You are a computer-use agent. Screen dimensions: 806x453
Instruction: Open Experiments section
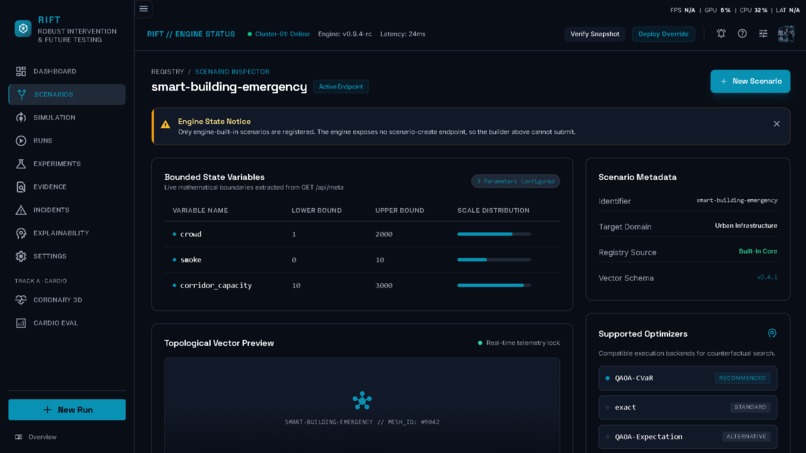coord(67,164)
